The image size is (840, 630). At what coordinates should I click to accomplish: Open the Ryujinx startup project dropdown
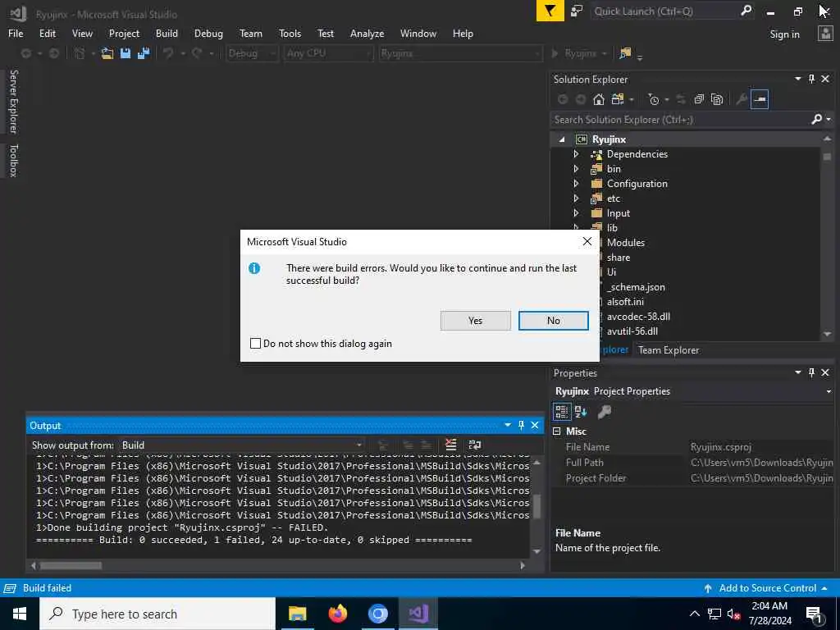459,53
